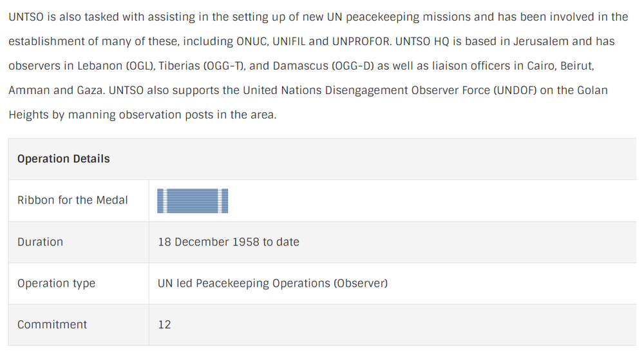The width and height of the screenshot is (644, 355).
Task: Click the Commitment row label
Action: [52, 325]
